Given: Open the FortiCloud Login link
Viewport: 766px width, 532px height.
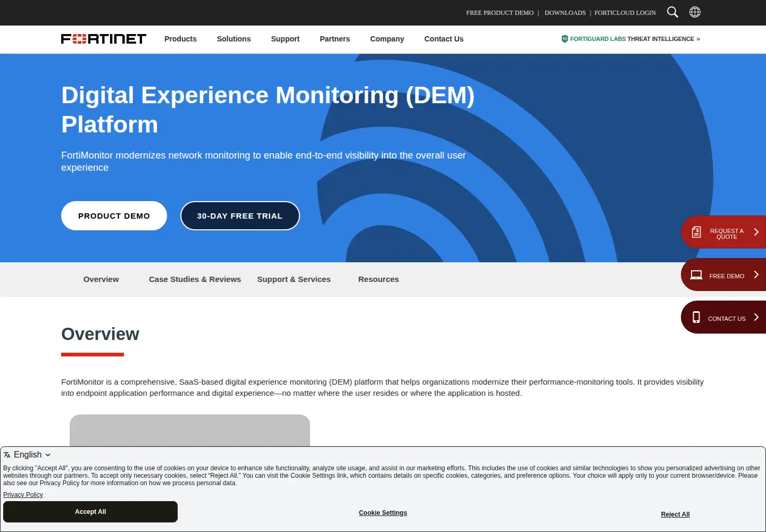Looking at the screenshot, I should [x=625, y=13].
